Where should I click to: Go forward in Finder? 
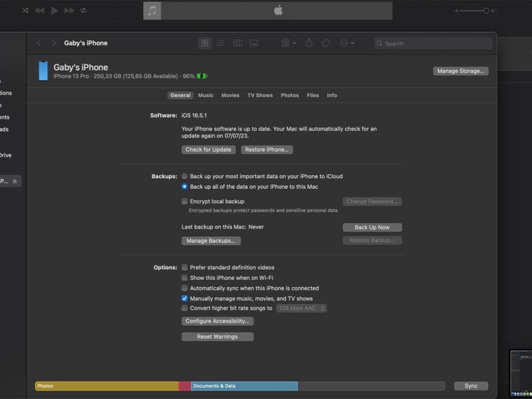[54, 43]
